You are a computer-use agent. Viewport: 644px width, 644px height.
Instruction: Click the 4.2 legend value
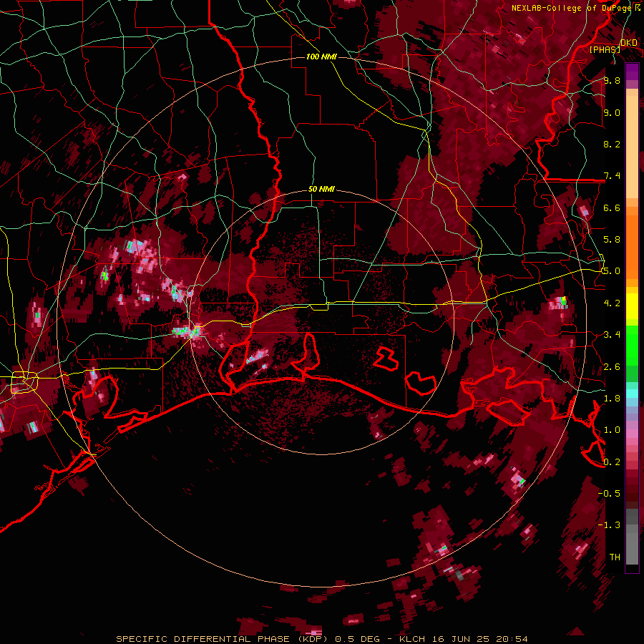pos(612,303)
